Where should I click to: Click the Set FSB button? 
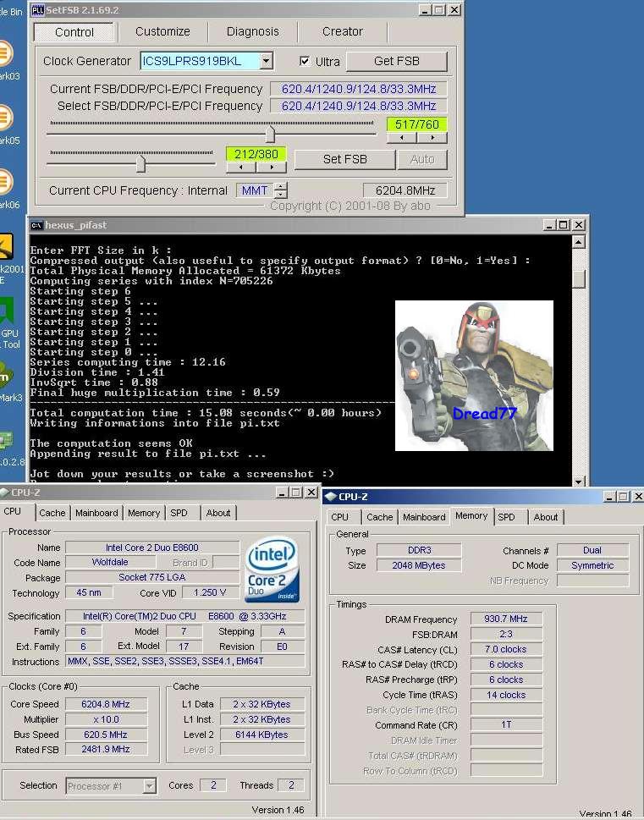point(344,159)
